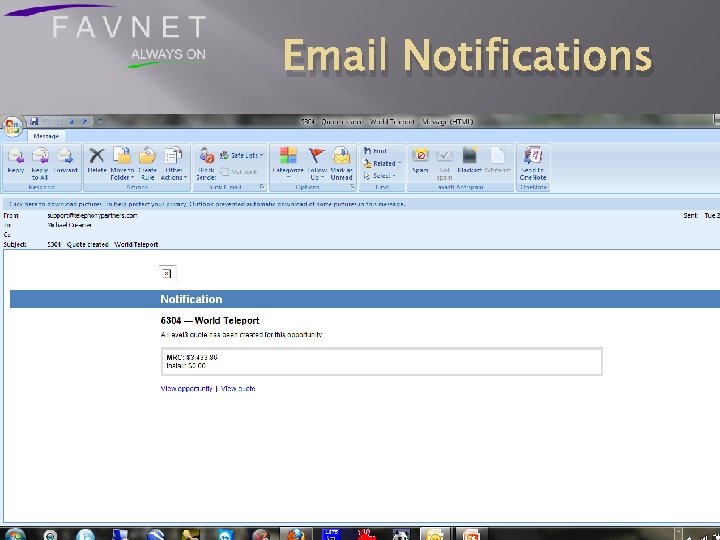
Task: Save the message from quick access toolbar
Action: point(34,121)
